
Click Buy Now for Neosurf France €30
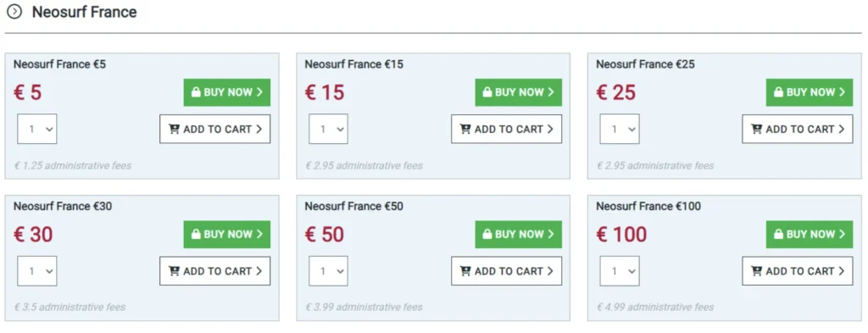[x=227, y=235]
